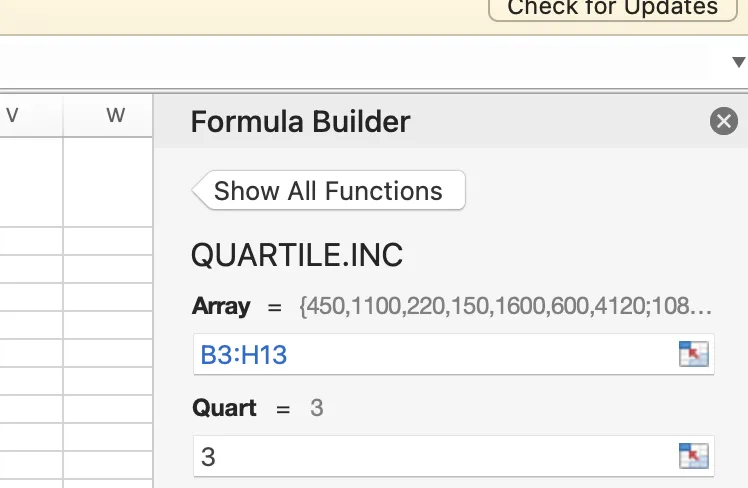Click the Quart range selector icon
748x488 pixels.
pos(693,456)
